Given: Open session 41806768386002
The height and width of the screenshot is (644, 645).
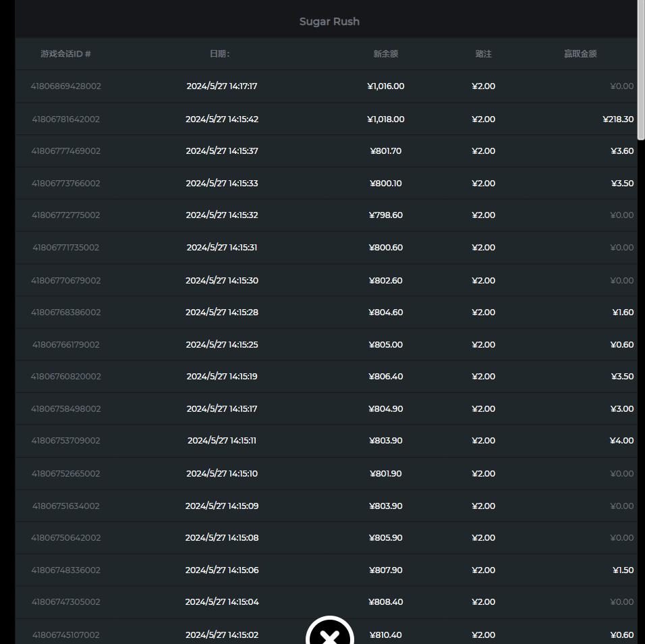Looking at the screenshot, I should (66, 313).
